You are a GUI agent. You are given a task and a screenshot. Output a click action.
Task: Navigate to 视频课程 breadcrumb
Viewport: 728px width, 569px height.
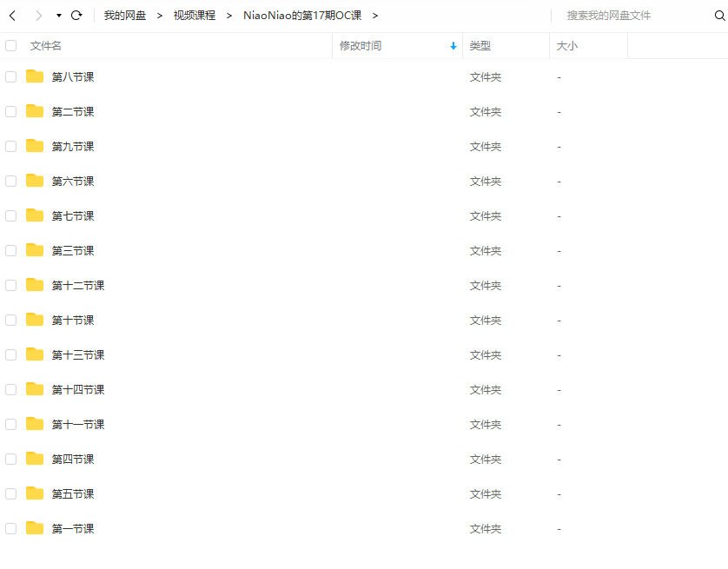(x=195, y=16)
